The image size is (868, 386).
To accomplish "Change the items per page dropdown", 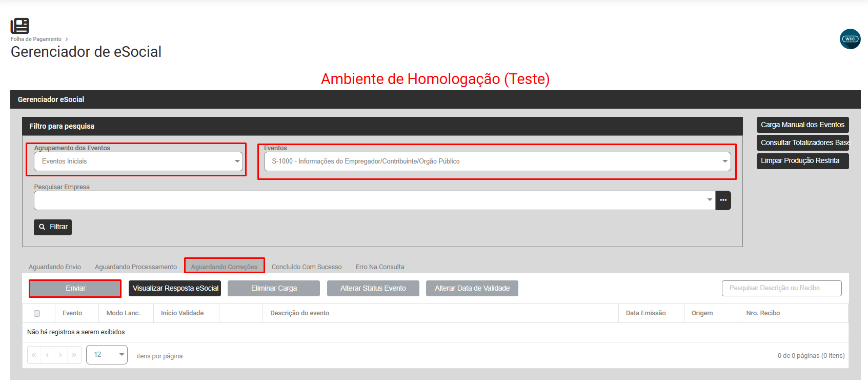I will click(107, 355).
